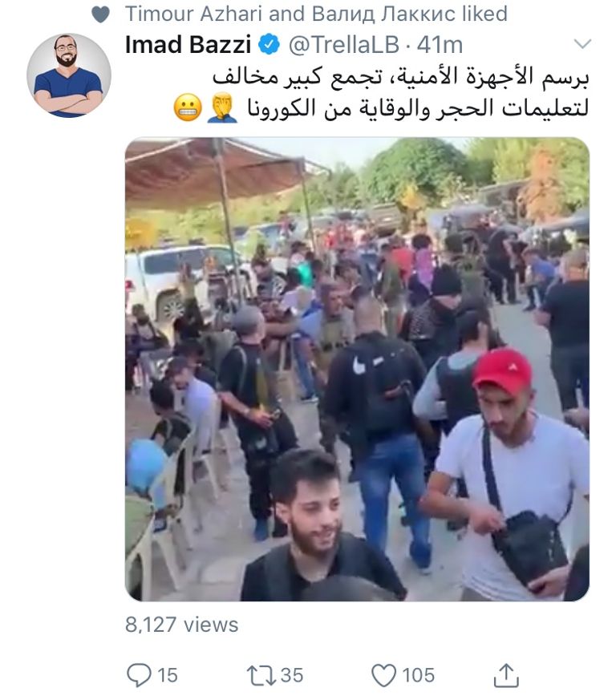The image size is (616, 696).
Task: Tap the retweet arrows icon
Action: [261, 675]
